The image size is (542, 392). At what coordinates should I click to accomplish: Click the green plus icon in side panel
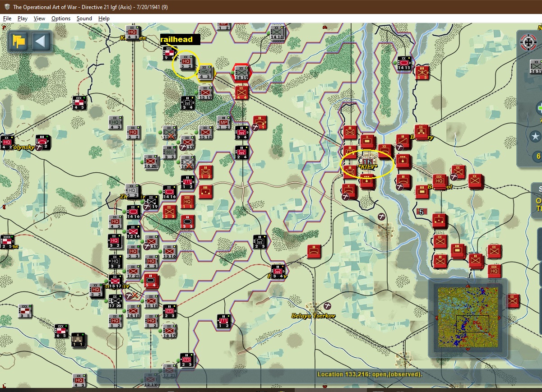539,108
